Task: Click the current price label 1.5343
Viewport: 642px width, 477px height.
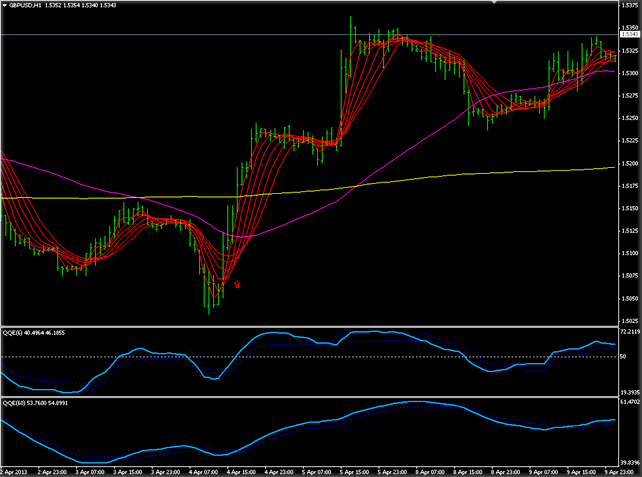Action: pos(629,35)
